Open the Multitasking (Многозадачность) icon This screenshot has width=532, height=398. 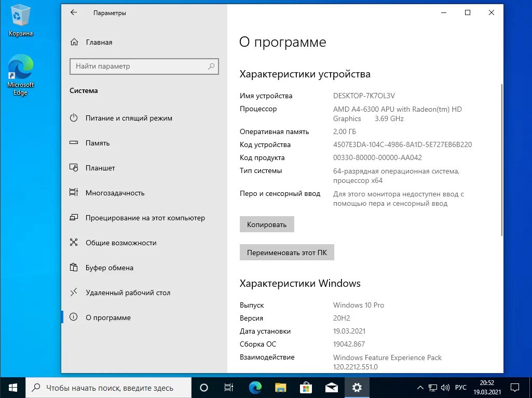(74, 192)
